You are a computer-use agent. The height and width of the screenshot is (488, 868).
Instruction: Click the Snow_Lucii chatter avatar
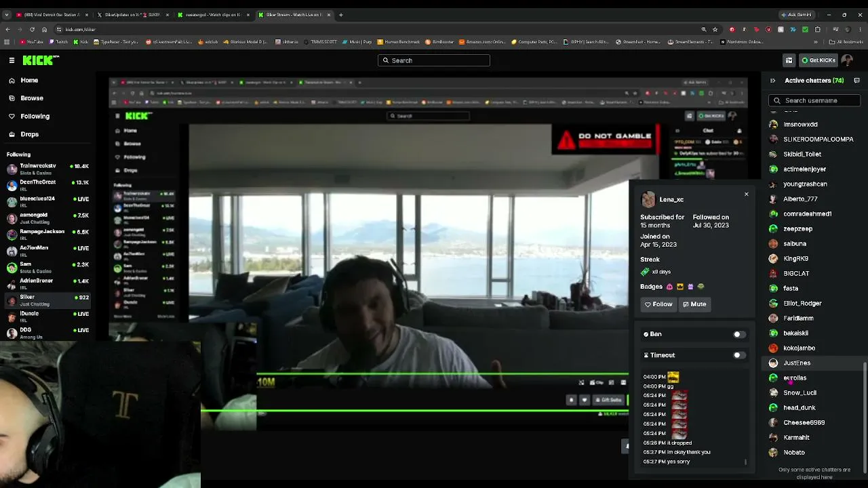tap(773, 393)
